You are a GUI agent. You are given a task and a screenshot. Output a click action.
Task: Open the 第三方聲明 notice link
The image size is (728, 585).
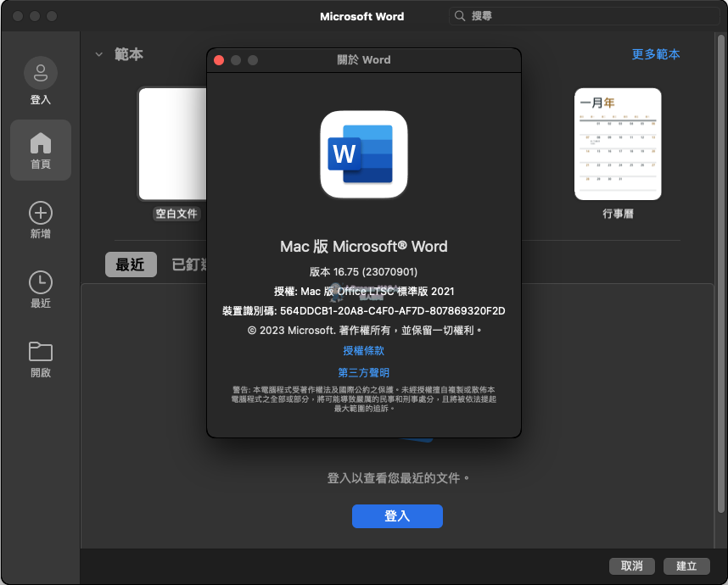tap(363, 373)
